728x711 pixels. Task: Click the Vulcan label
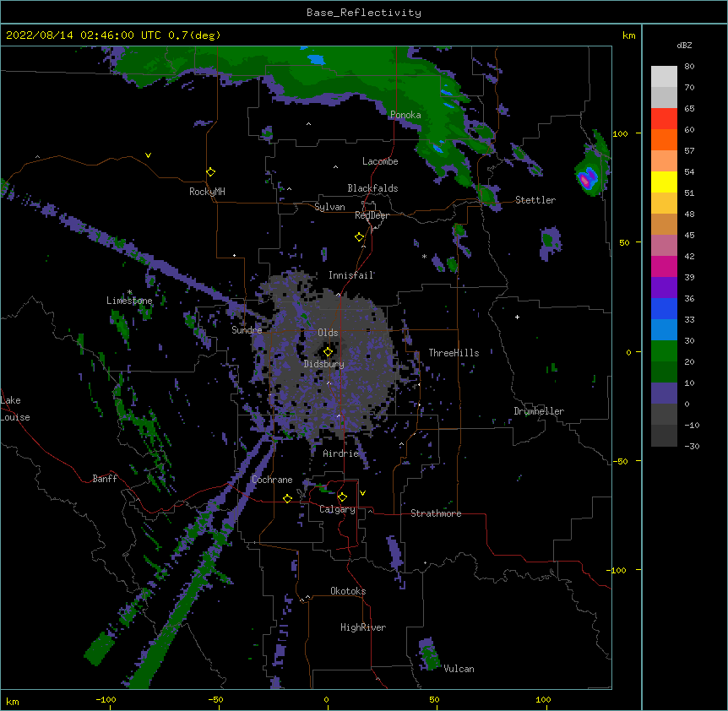tap(459, 669)
